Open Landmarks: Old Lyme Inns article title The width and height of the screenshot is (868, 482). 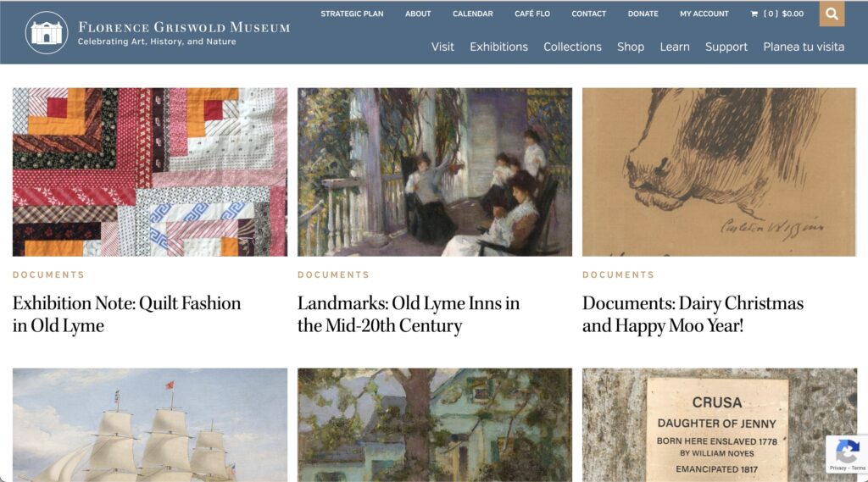click(x=409, y=314)
